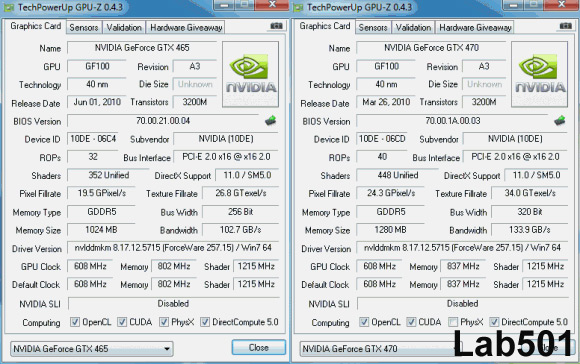580x364 pixels.
Task: Click ROPs value 40 in right window
Action: 382,157
